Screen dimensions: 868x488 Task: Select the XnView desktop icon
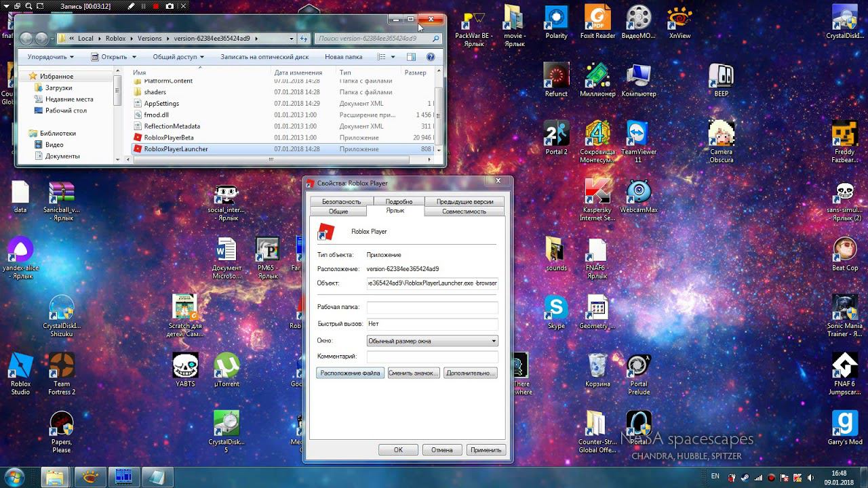(679, 22)
